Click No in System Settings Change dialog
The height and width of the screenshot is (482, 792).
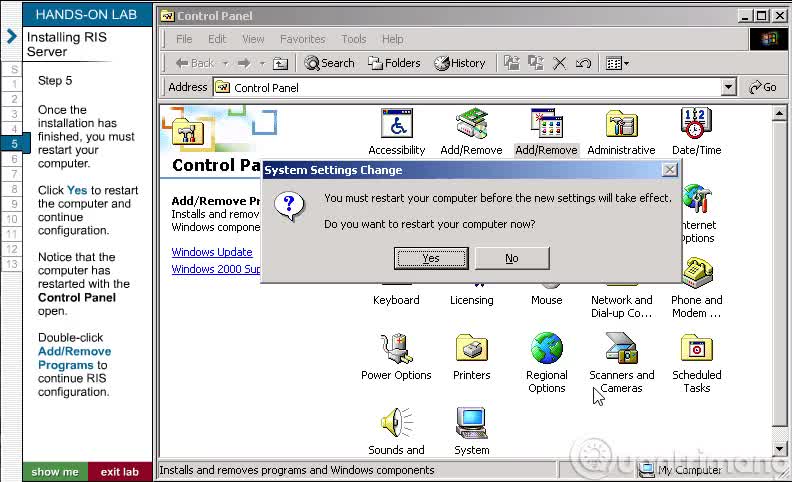512,258
